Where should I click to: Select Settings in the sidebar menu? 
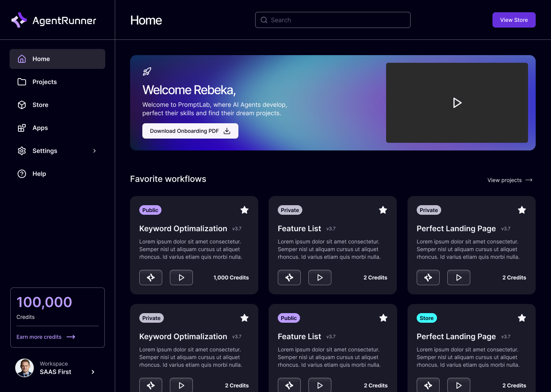click(45, 151)
